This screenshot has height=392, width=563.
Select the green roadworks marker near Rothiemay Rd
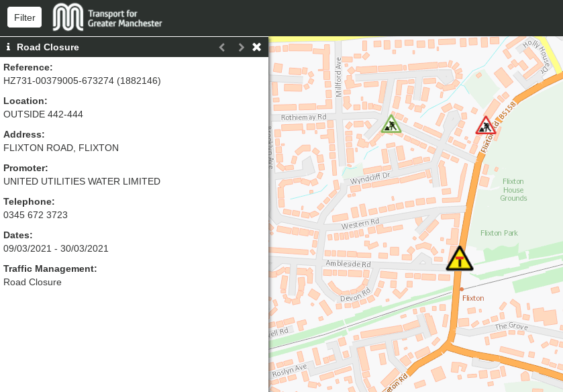point(391,125)
